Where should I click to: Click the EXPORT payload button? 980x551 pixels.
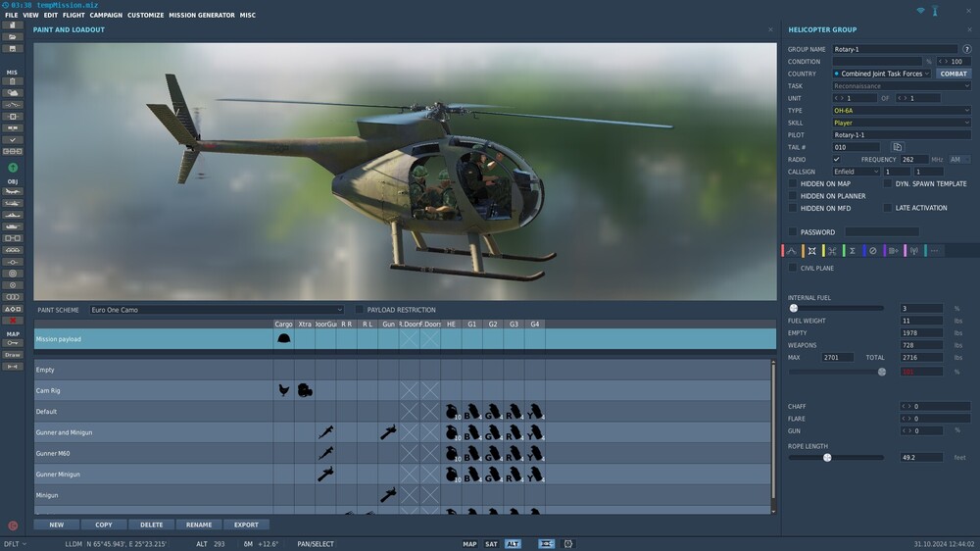click(246, 525)
